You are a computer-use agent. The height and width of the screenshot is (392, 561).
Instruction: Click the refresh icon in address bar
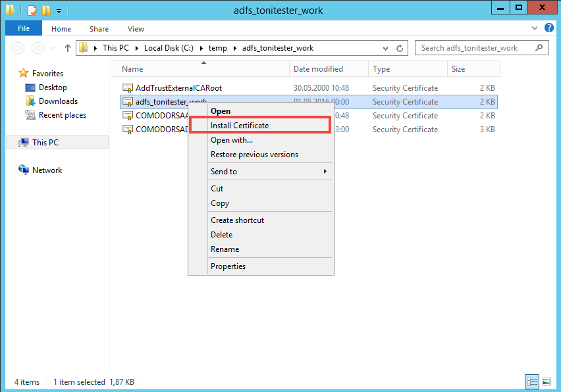pyautogui.click(x=400, y=48)
